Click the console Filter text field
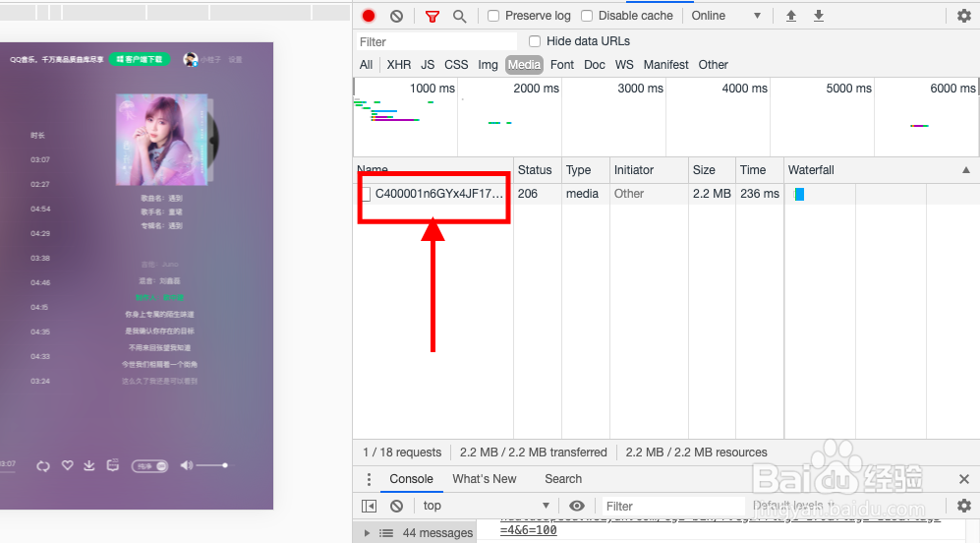980x543 pixels. (673, 506)
